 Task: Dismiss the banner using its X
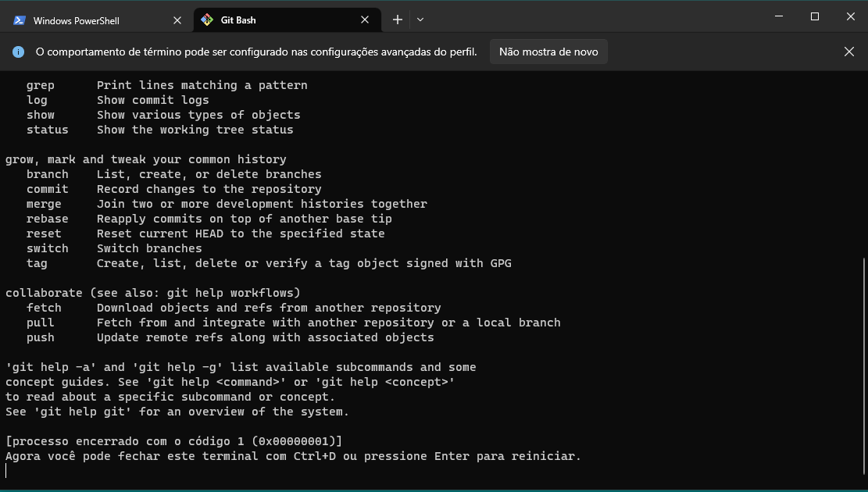[x=849, y=52]
